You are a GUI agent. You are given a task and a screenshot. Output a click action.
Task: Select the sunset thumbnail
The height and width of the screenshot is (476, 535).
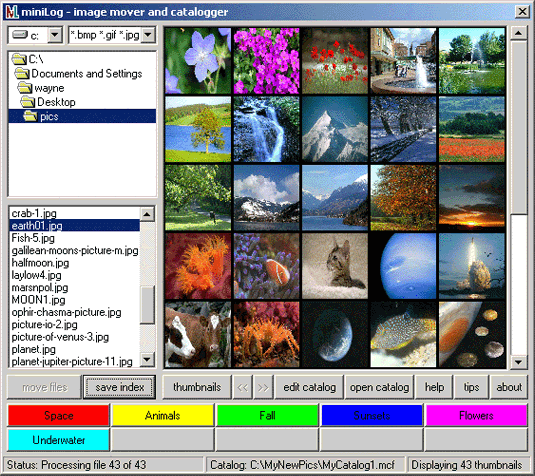click(472, 198)
